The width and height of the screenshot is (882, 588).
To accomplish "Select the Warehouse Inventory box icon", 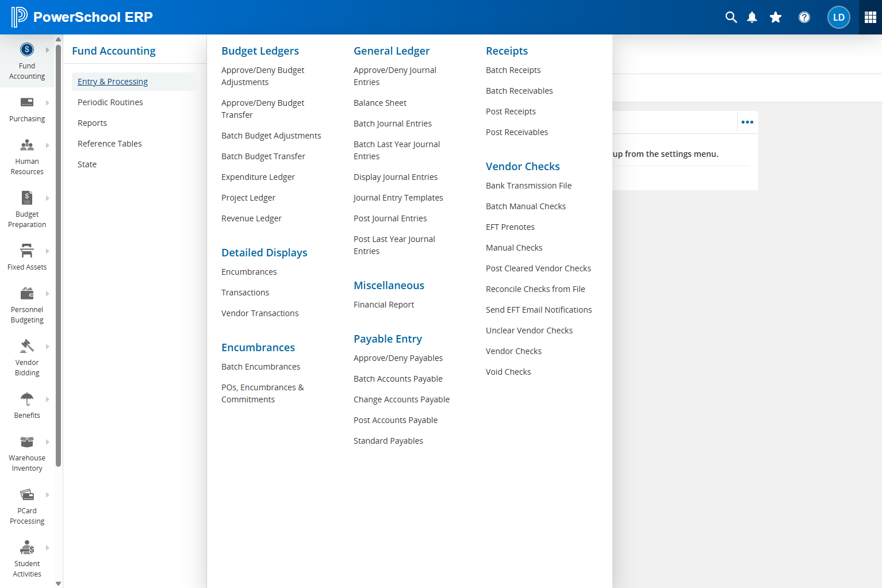I will (x=27, y=441).
